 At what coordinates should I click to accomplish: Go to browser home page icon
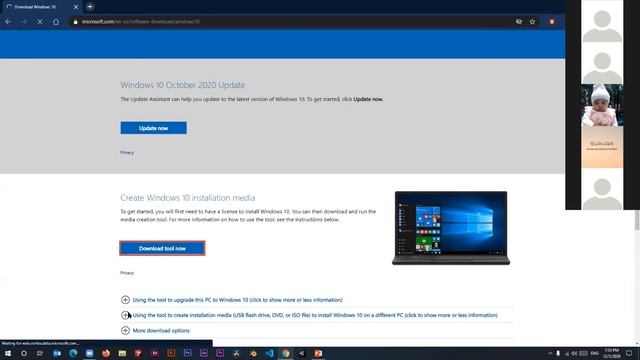pyautogui.click(x=56, y=22)
